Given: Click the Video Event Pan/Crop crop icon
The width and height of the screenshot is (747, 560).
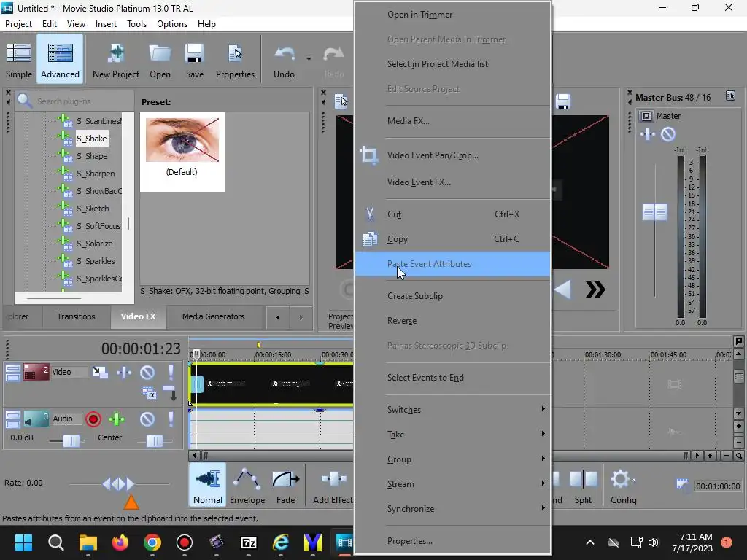Looking at the screenshot, I should point(368,155).
